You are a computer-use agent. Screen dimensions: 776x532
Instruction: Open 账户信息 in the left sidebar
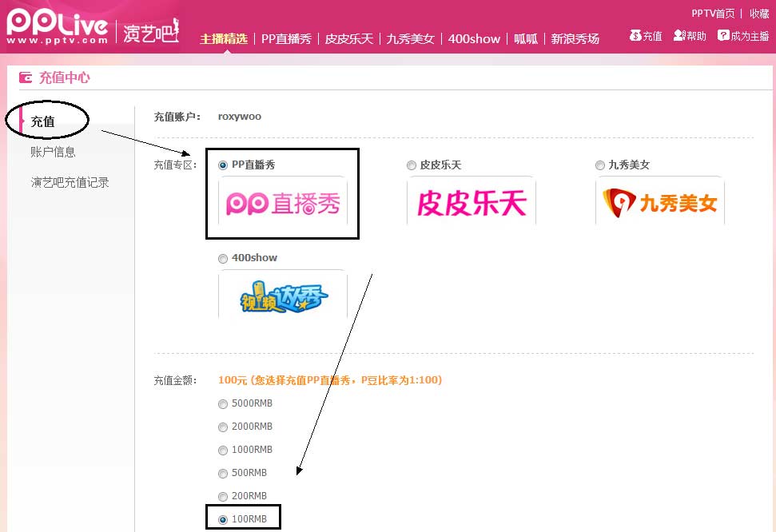(x=54, y=153)
